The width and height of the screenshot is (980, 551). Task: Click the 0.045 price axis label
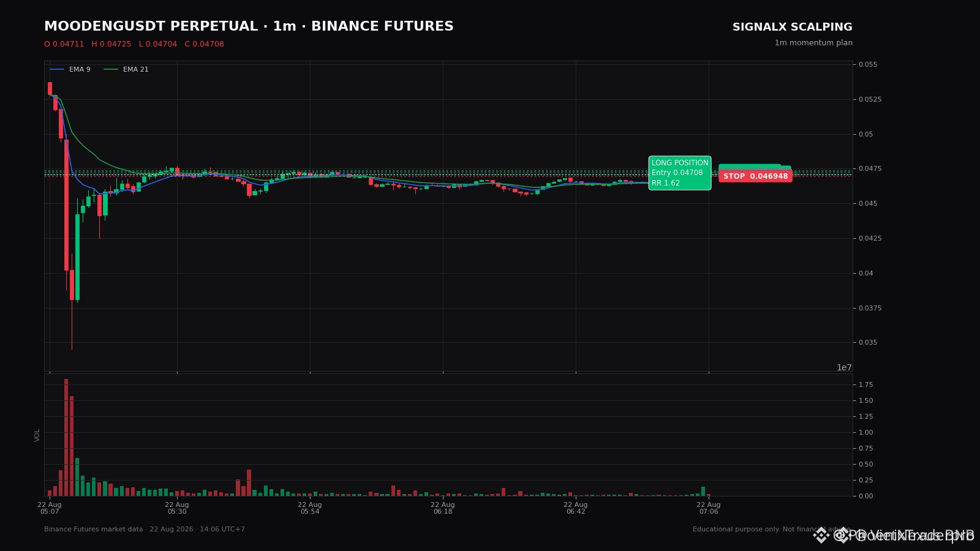pyautogui.click(x=868, y=204)
